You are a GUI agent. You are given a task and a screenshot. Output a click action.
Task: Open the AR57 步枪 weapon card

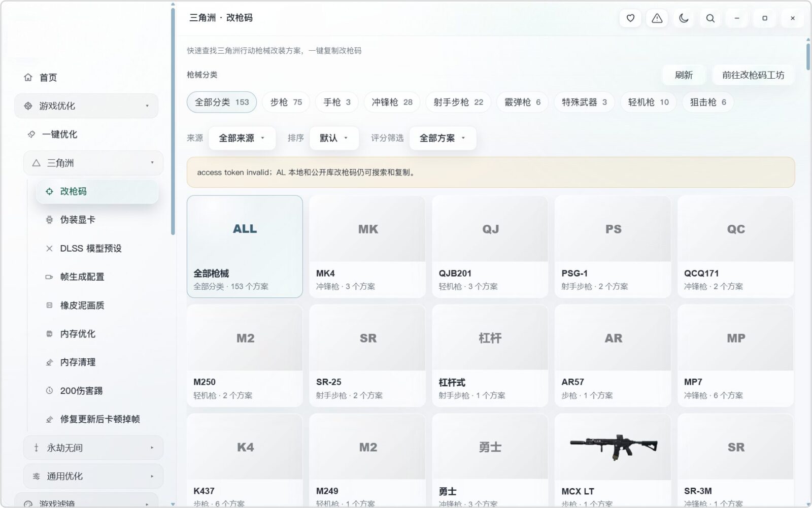pyautogui.click(x=613, y=356)
